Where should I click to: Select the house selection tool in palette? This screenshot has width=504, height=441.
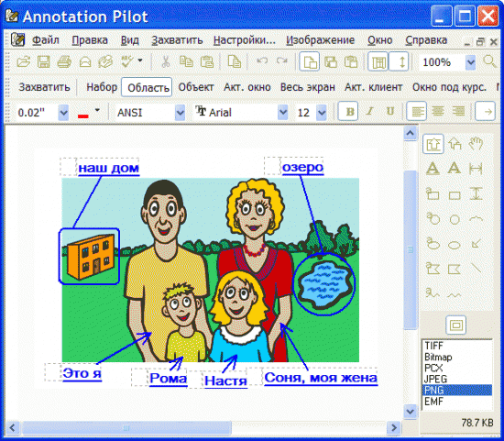coord(433,144)
